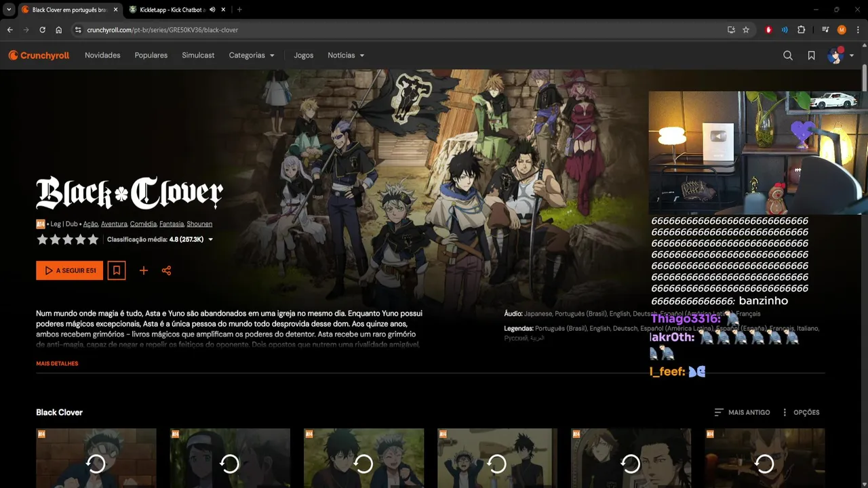Screen dimensions: 868x488
Task: Go to Novidades section
Action: point(102,56)
